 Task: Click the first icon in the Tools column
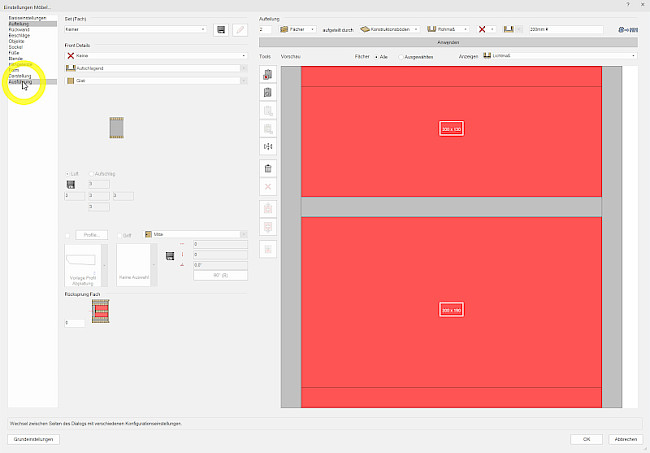(267, 74)
